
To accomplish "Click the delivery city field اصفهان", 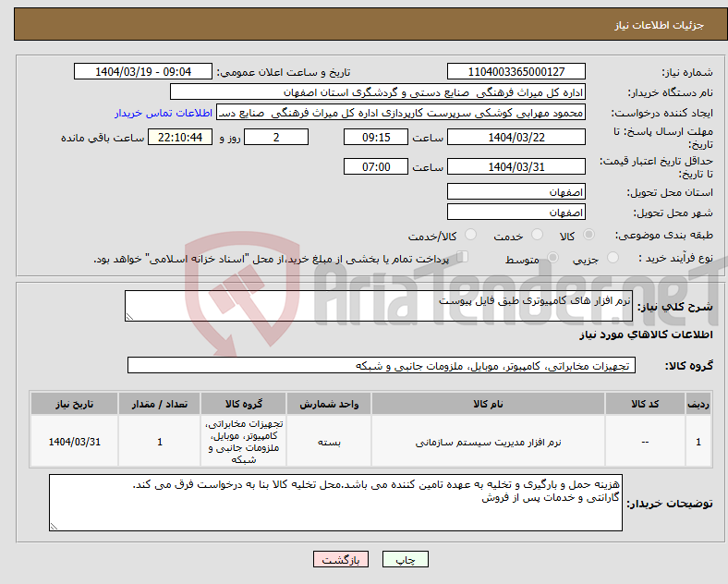I will tap(516, 212).
